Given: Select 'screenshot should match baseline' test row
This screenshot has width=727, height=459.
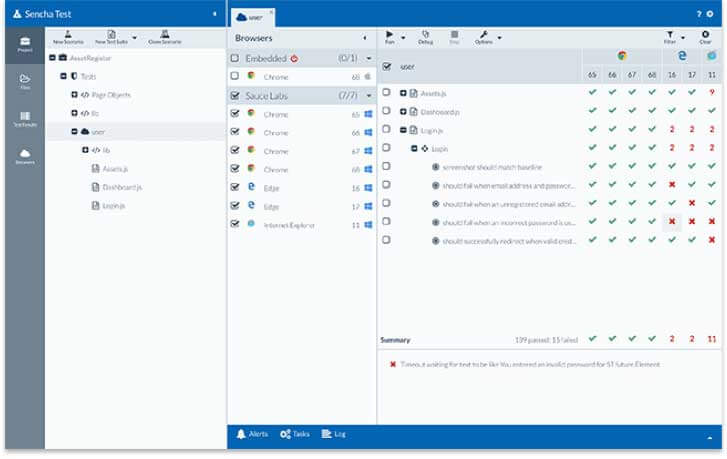Looking at the screenshot, I should tap(492, 167).
